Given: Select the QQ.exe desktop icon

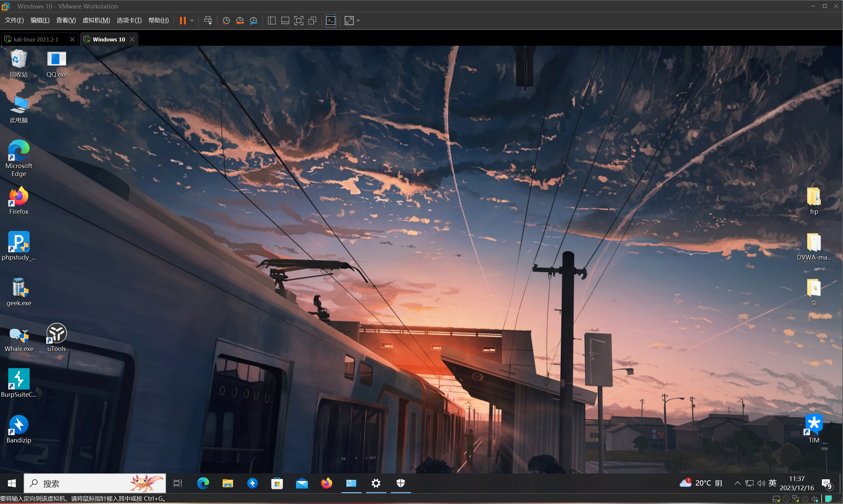Looking at the screenshot, I should tap(56, 64).
